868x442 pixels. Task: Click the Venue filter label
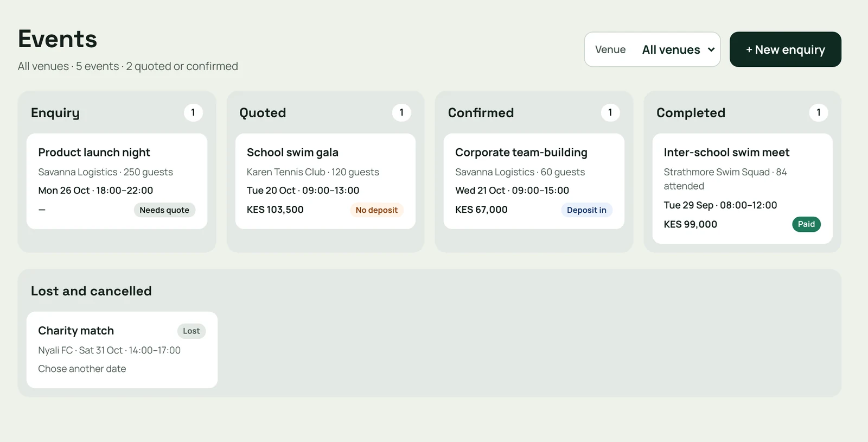[x=610, y=49]
